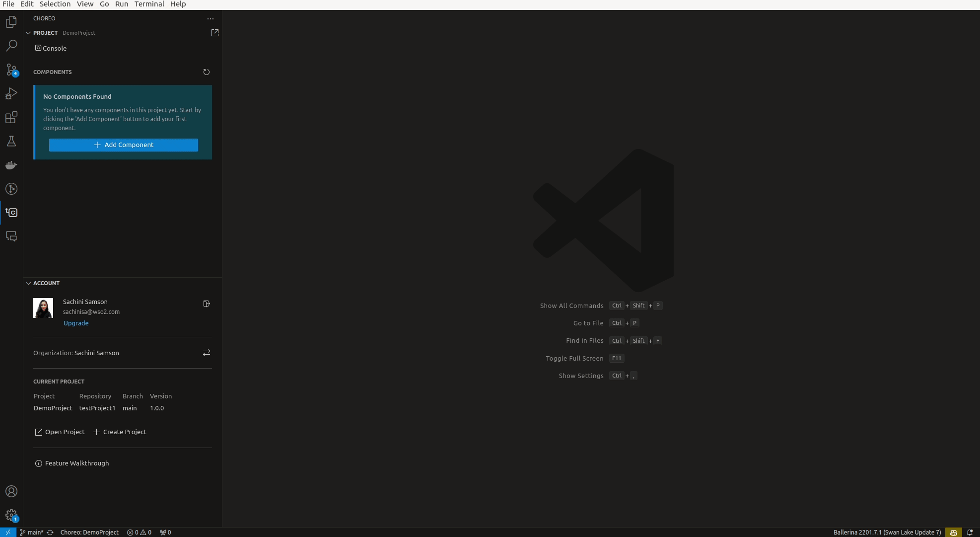The width and height of the screenshot is (980, 537).
Task: Open the Choreo extension view
Action: [11, 213]
